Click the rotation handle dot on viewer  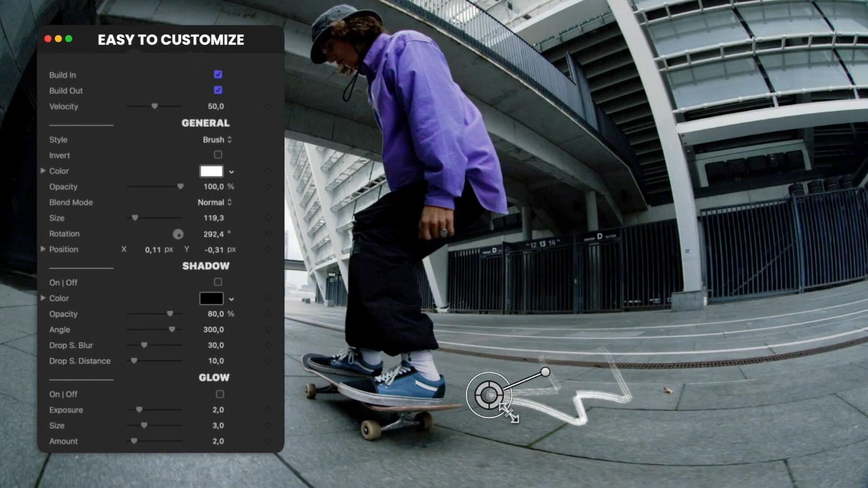[545, 372]
